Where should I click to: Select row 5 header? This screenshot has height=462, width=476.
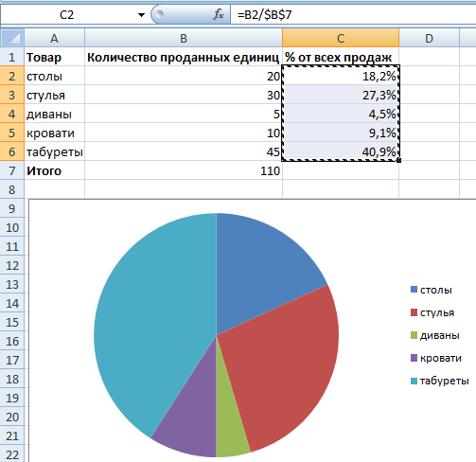[x=12, y=133]
